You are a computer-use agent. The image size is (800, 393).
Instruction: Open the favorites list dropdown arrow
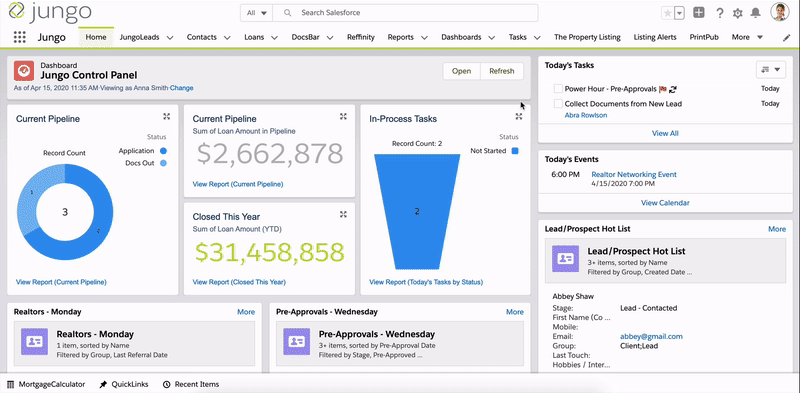click(679, 13)
